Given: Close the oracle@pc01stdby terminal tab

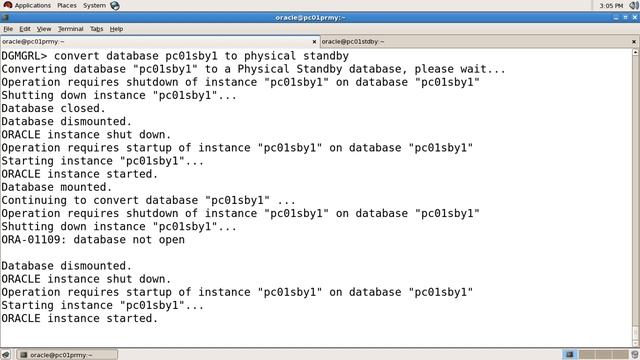Looking at the screenshot, I should tap(633, 42).
